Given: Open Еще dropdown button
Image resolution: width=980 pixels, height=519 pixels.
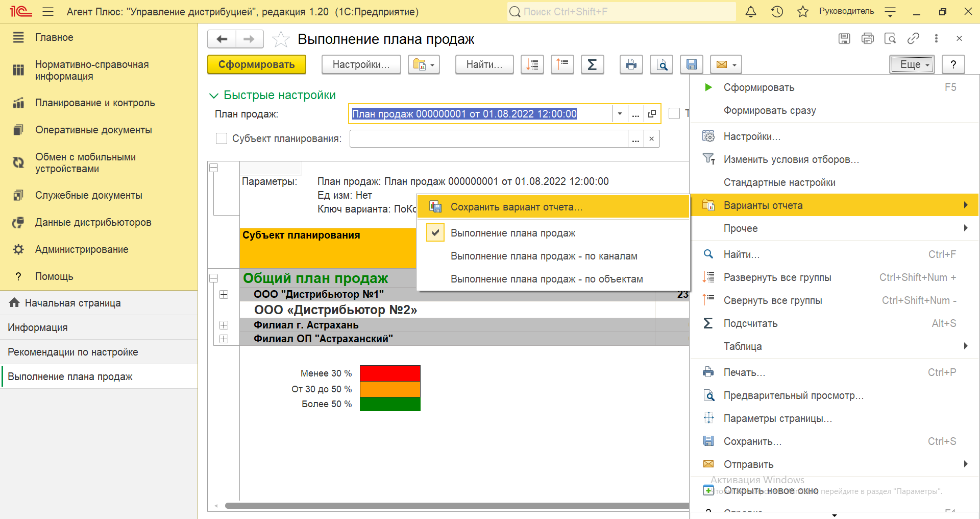Looking at the screenshot, I should pos(912,64).
